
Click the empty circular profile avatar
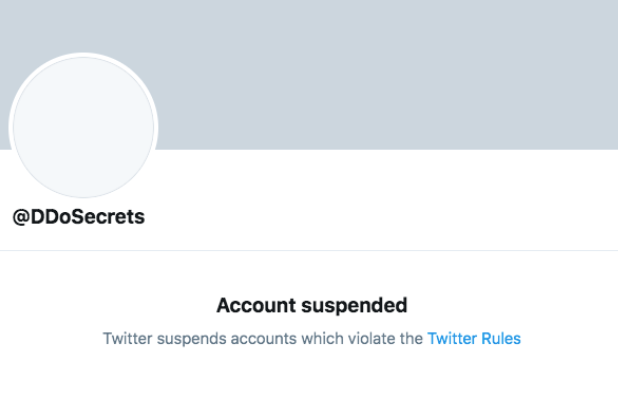tap(83, 127)
